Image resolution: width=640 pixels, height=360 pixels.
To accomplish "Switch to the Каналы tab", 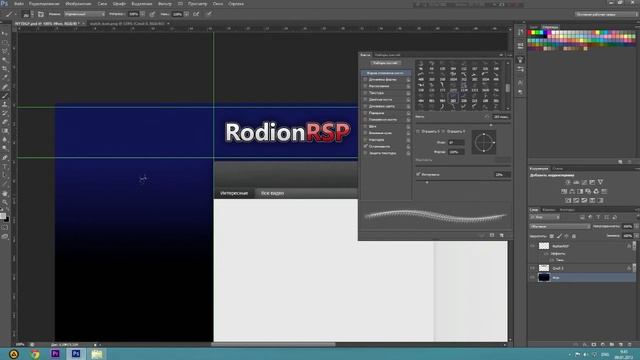I will click(549, 210).
